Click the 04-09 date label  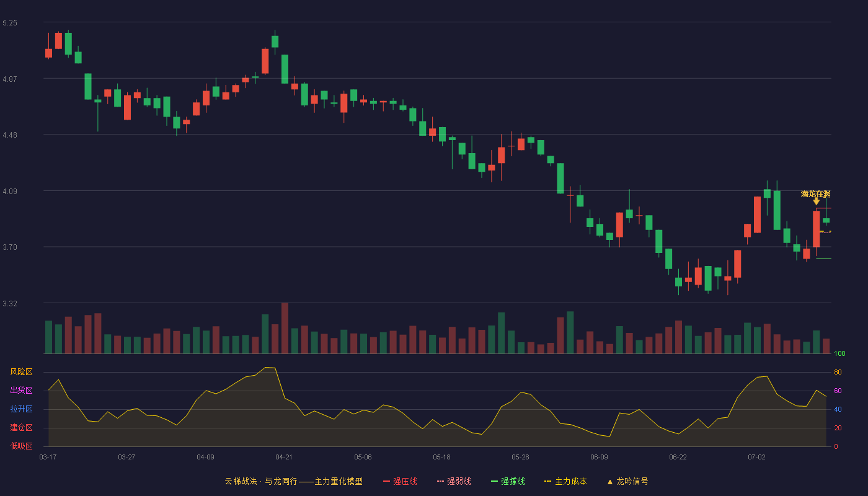point(205,457)
